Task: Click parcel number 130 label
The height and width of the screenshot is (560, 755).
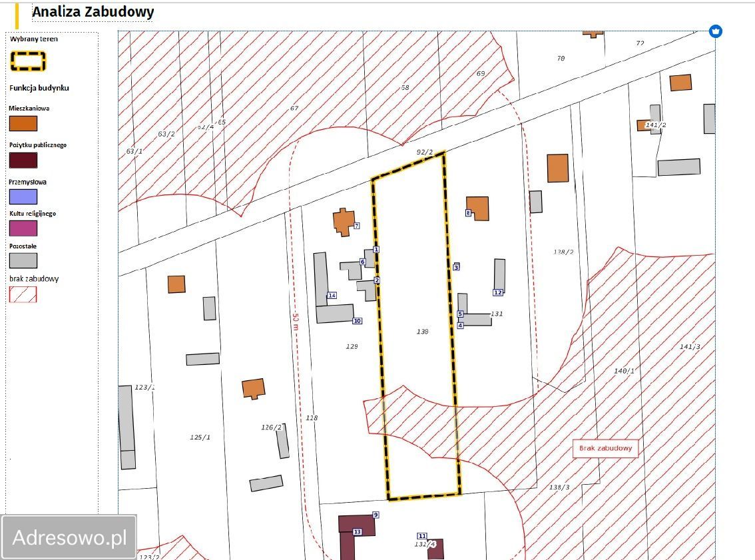Action: pyautogui.click(x=422, y=332)
